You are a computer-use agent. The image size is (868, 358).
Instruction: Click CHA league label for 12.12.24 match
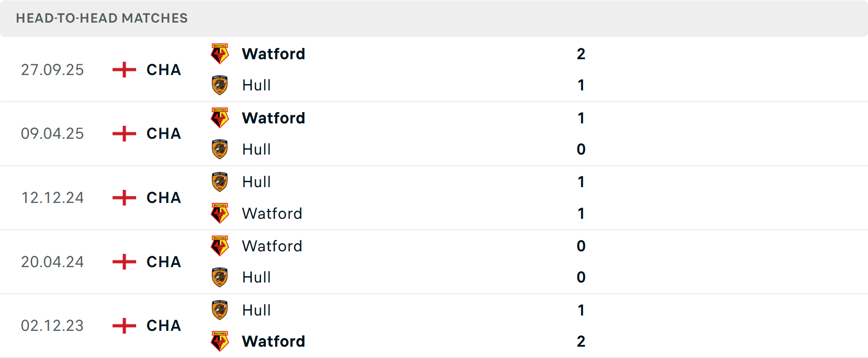coord(164,198)
